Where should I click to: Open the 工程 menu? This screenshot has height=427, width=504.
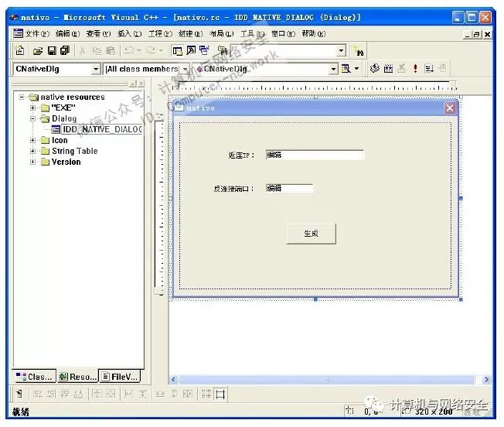(x=160, y=33)
